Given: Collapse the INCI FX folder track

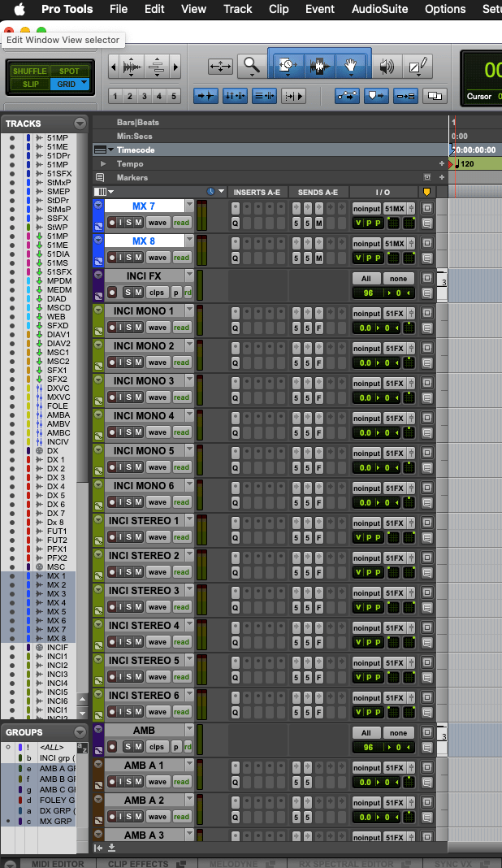Looking at the screenshot, I should click(98, 276).
